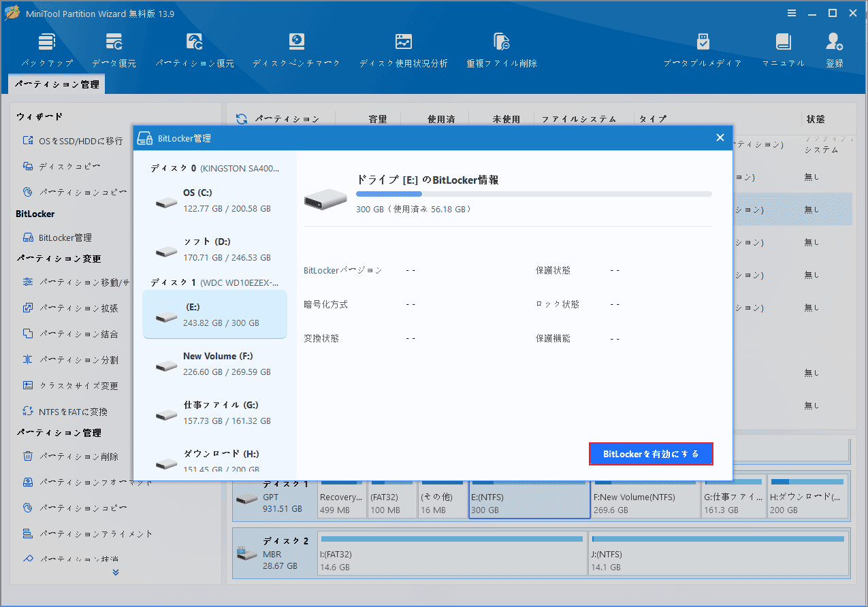868x607 pixels.
Task: Click the ファイルシステム column header
Action: tap(579, 119)
